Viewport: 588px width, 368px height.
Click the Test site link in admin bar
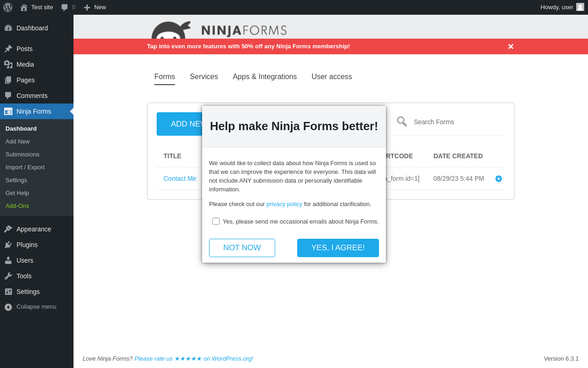[42, 7]
